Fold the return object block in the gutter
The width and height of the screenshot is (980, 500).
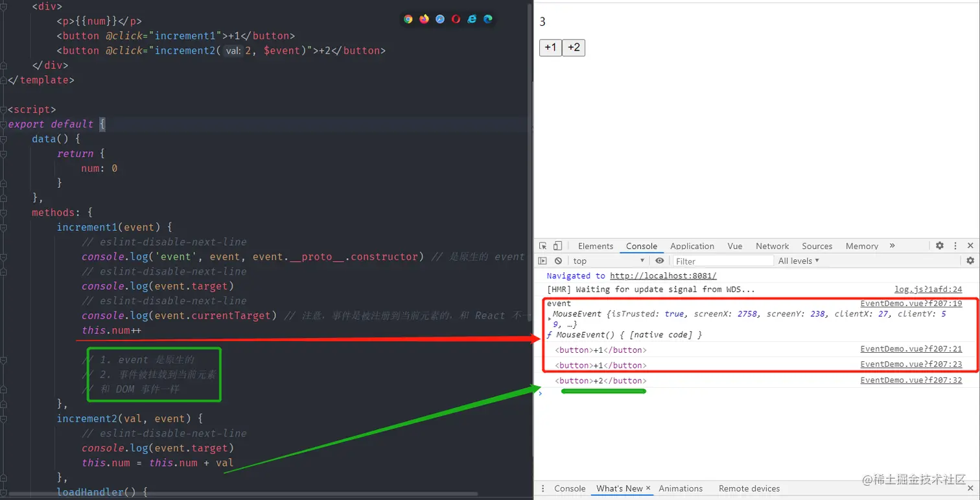pyautogui.click(x=4, y=154)
